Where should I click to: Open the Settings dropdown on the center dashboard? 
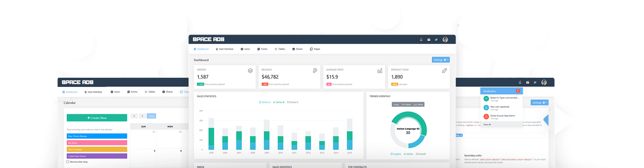pos(440,60)
